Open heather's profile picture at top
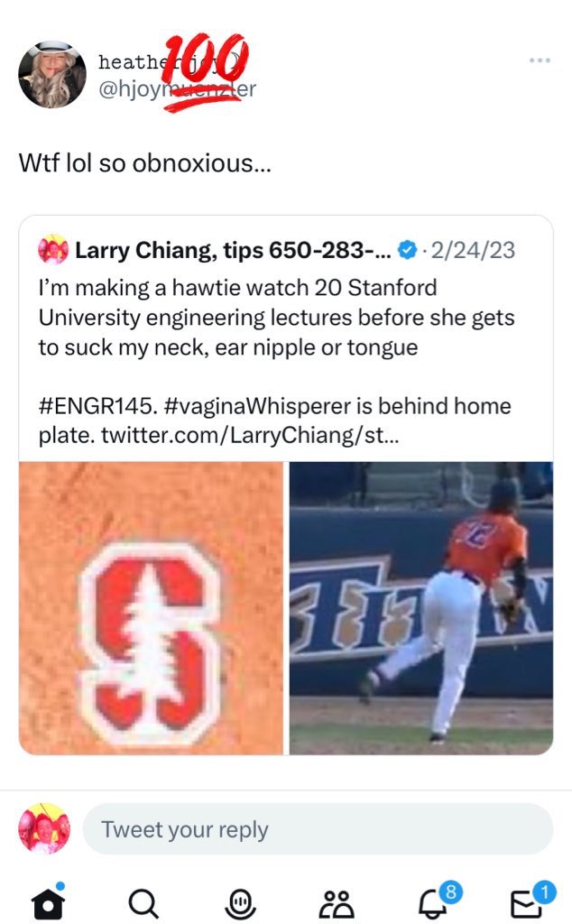This screenshot has width=572, height=924. 52,74
